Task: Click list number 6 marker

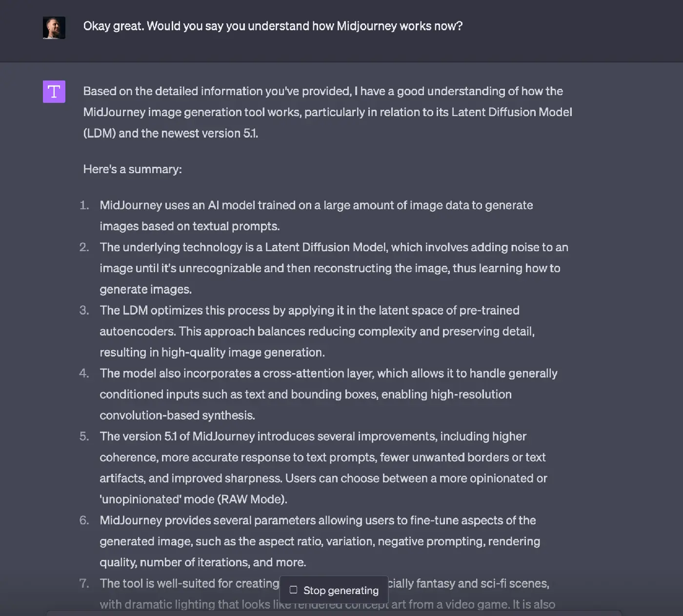Action: [x=84, y=520]
